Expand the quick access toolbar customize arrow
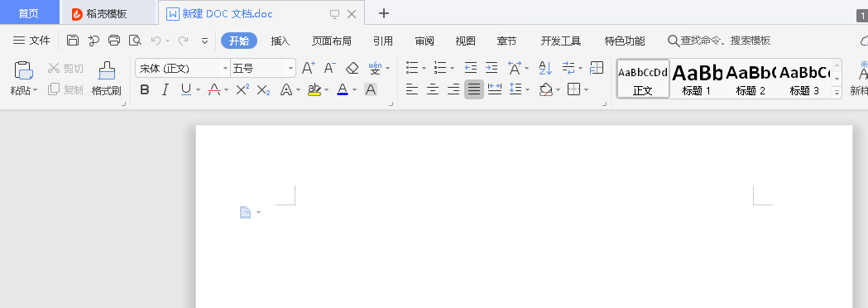The width and height of the screenshot is (868, 308). 205,41
